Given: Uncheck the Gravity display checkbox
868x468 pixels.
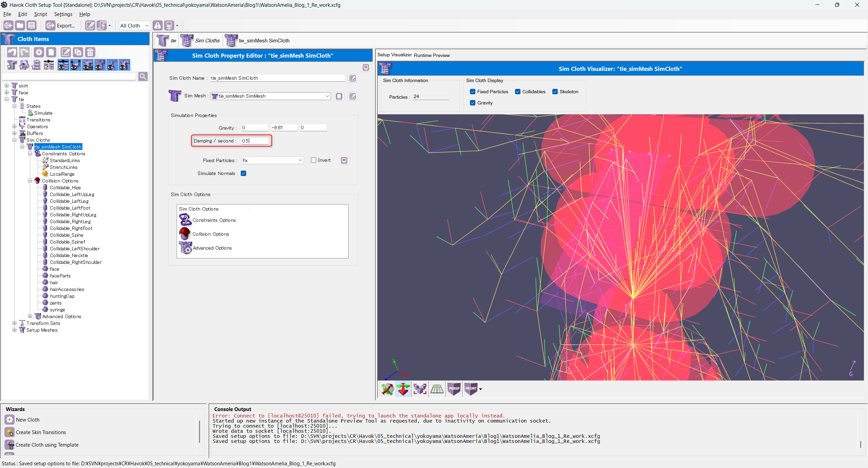Looking at the screenshot, I should [x=473, y=103].
